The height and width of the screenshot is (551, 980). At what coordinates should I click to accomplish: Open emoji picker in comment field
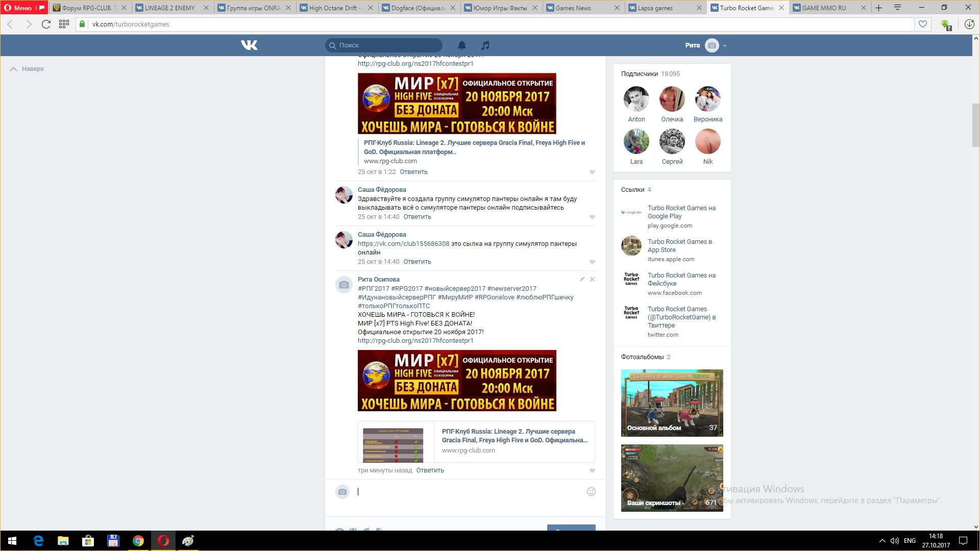(x=591, y=492)
